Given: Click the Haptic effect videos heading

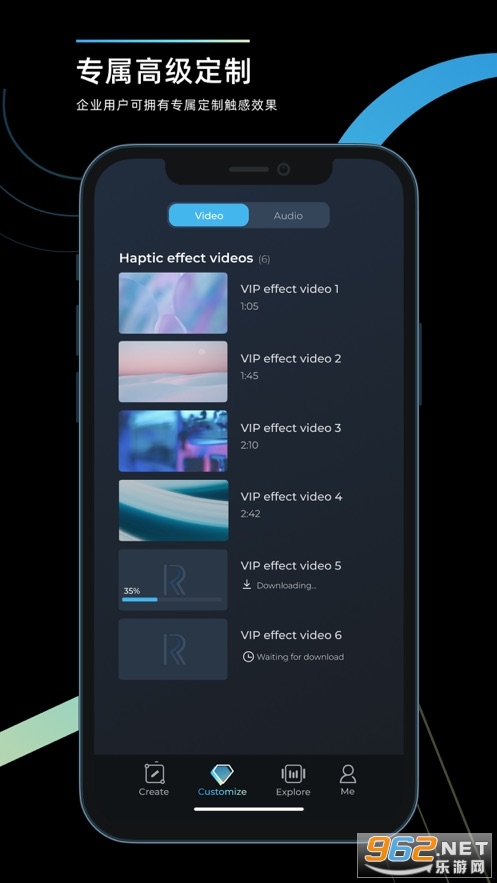Looking at the screenshot, I should [186, 258].
